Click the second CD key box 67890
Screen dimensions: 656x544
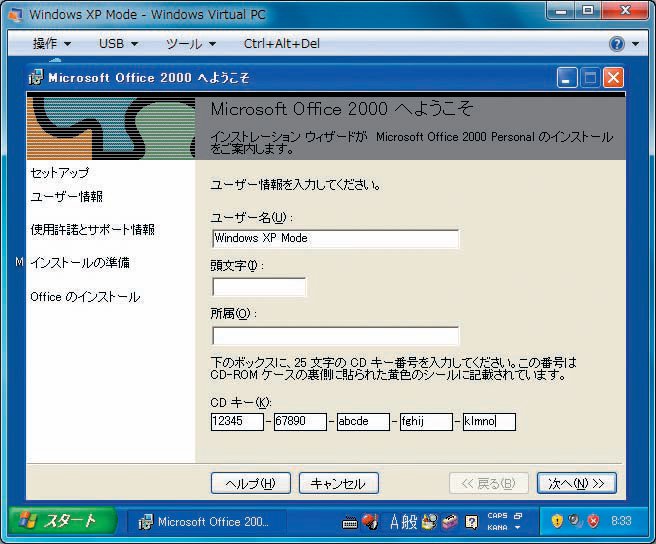coord(300,421)
